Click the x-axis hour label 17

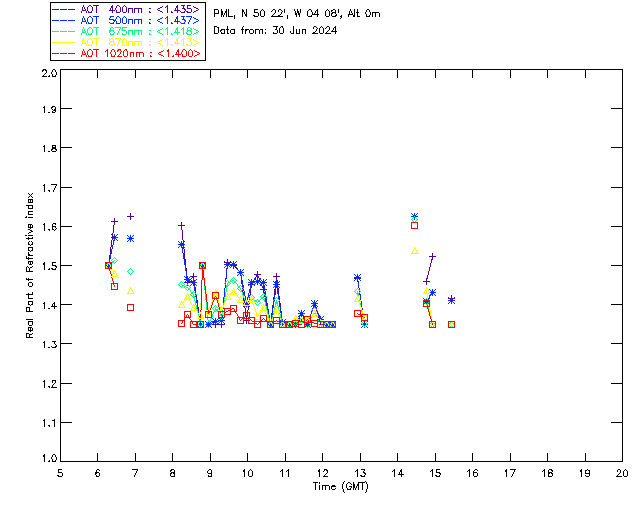(510, 473)
